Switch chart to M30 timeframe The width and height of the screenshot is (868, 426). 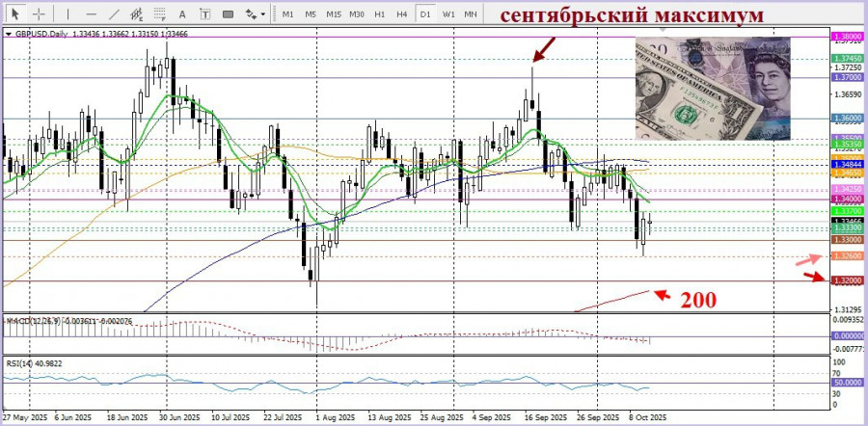click(357, 13)
